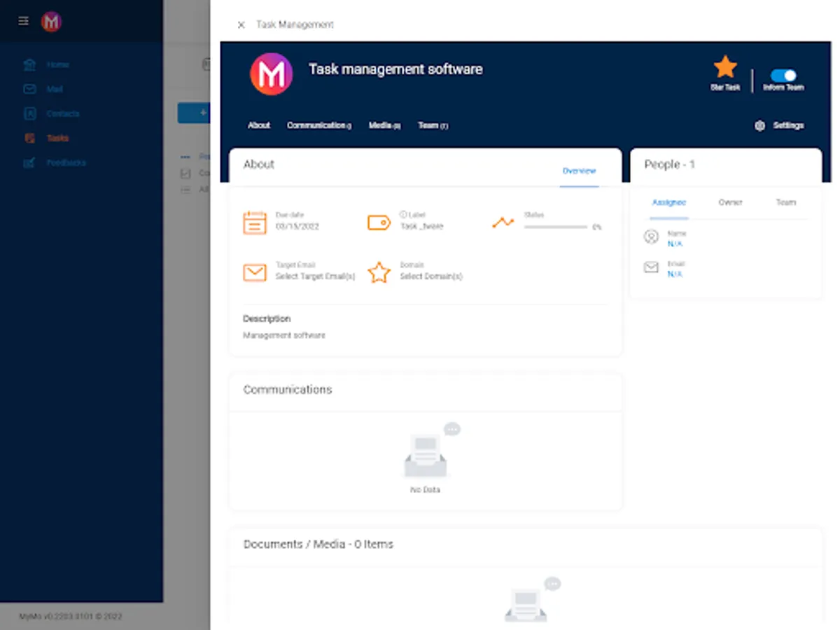Select the Overview tab in About
The width and height of the screenshot is (840, 630).
(x=579, y=171)
